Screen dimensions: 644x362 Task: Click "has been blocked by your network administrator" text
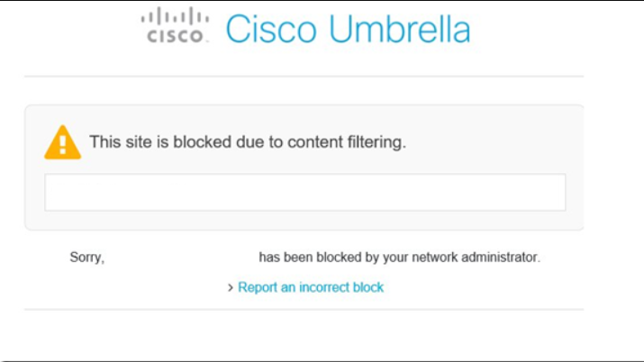(399, 258)
